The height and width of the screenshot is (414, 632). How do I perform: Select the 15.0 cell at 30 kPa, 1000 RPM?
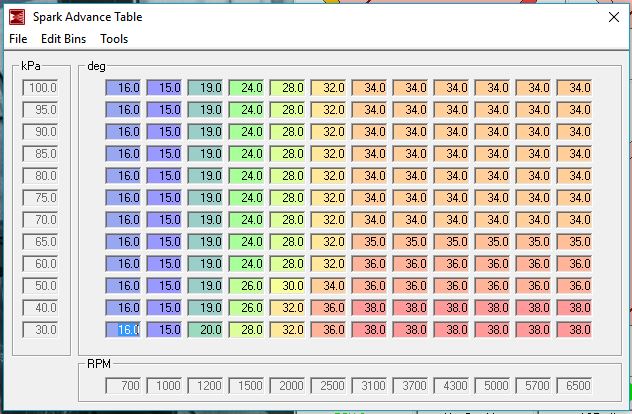click(x=164, y=330)
